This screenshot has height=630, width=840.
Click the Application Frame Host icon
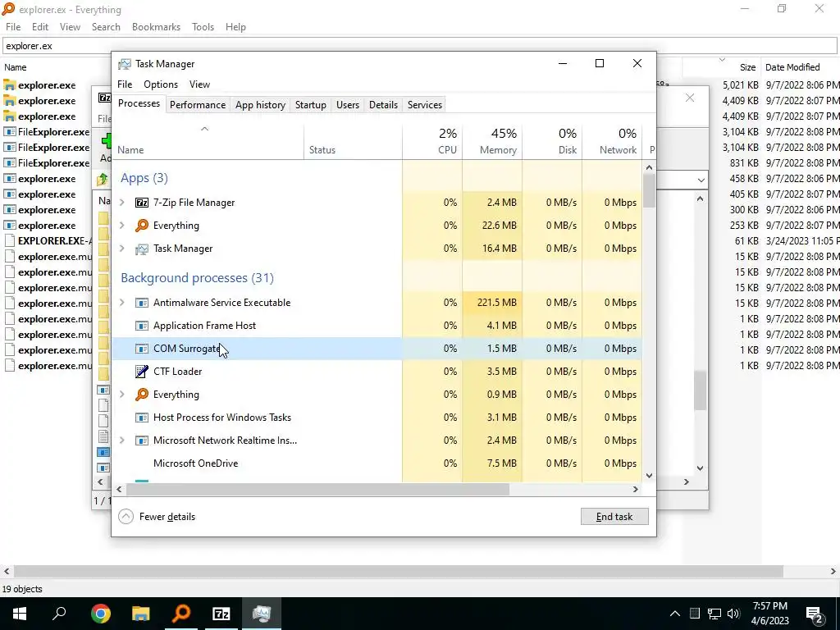tap(141, 326)
